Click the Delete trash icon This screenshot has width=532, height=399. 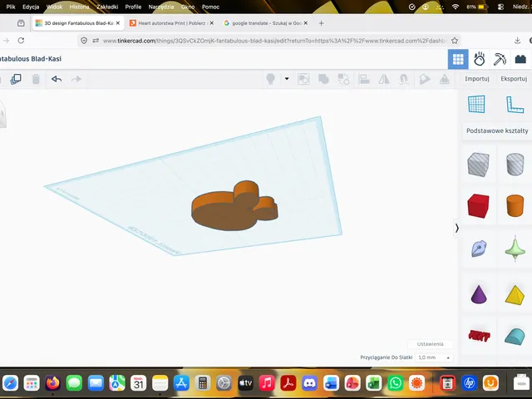36,79
